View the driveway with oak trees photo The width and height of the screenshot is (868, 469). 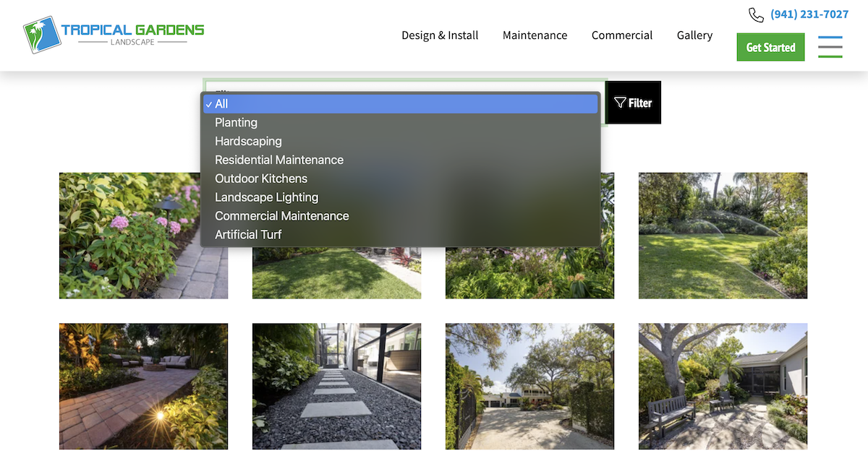529,386
